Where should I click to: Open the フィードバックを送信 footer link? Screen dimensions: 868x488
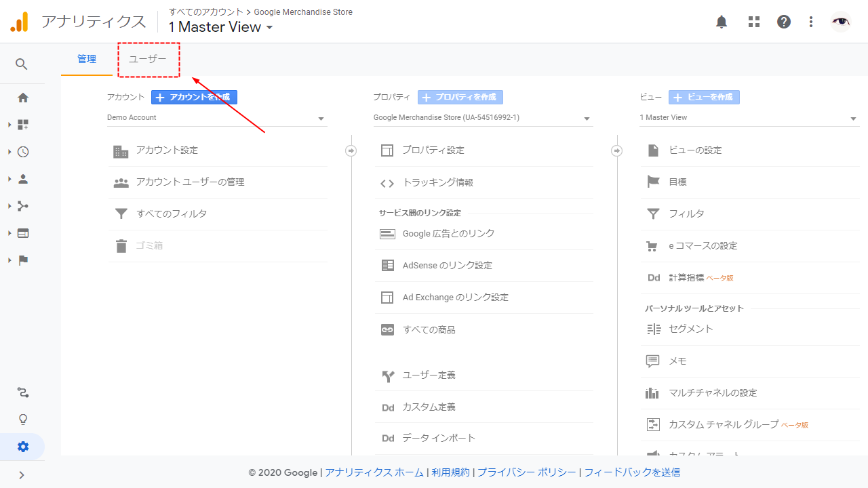[x=632, y=472]
